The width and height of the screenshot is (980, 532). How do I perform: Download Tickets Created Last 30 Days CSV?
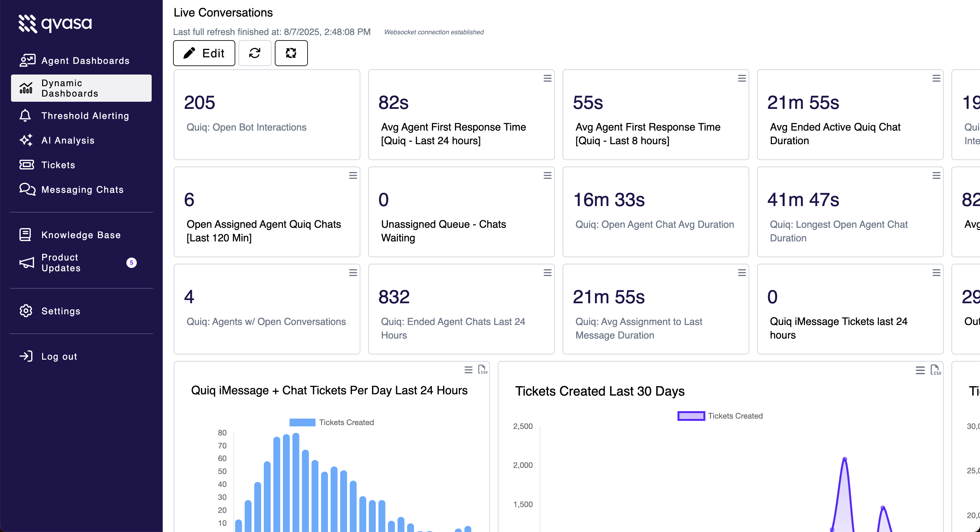click(x=936, y=370)
